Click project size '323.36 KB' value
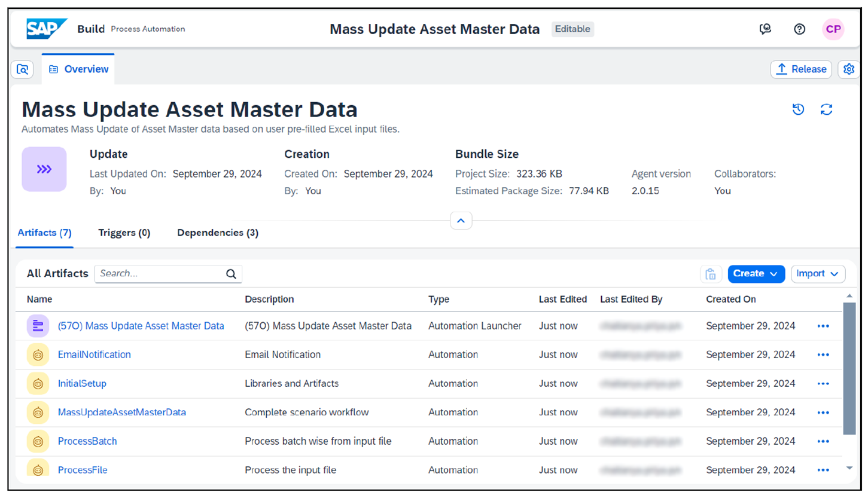Screen dimensions: 868x495 (x=539, y=174)
